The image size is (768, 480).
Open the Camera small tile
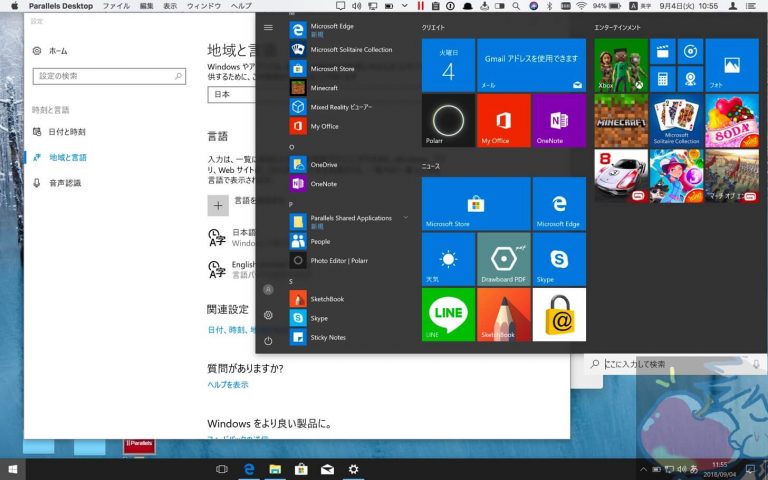[690, 79]
